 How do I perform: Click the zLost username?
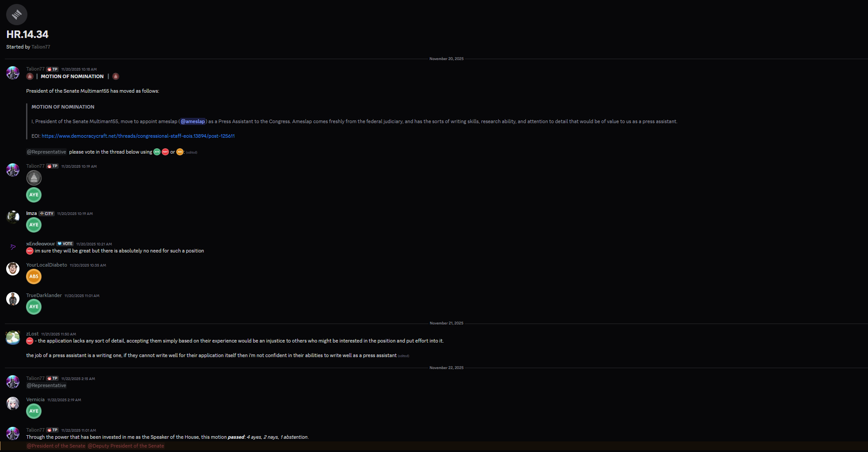coord(32,334)
